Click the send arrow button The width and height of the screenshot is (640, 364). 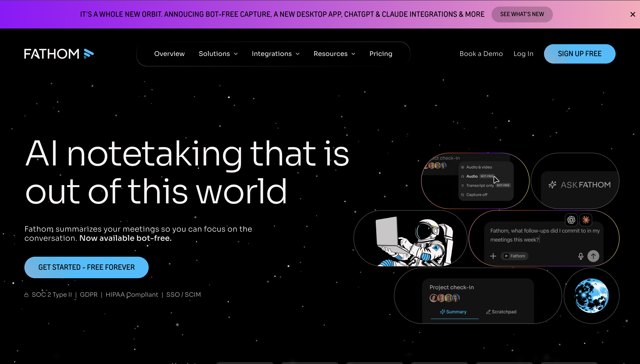coord(593,256)
